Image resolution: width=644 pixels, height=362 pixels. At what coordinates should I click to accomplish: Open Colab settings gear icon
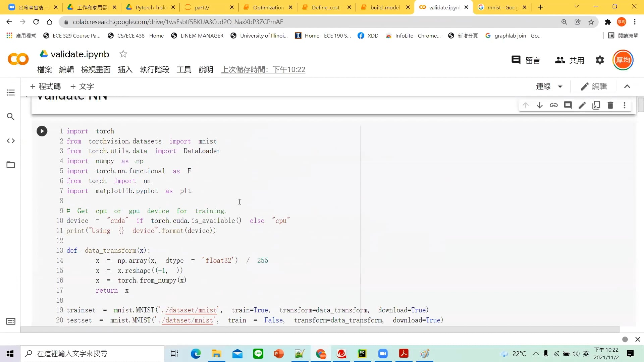(600, 60)
